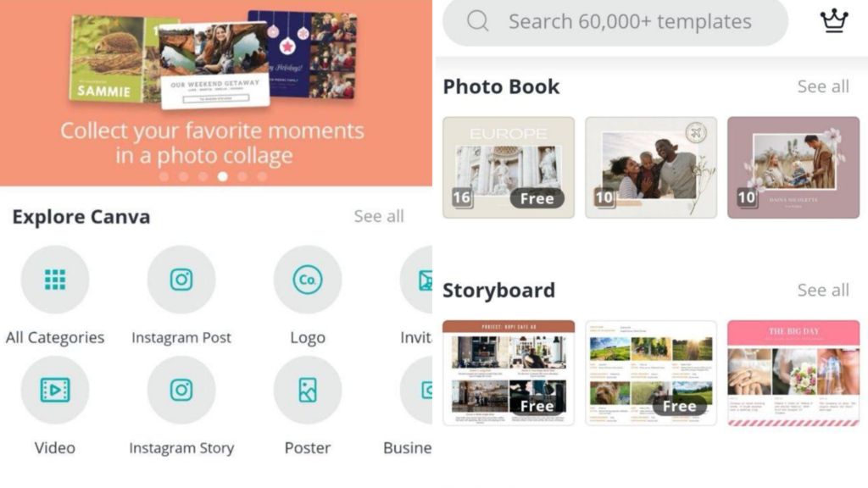The height and width of the screenshot is (488, 868).
Task: Open the family photo book template
Action: tap(651, 167)
